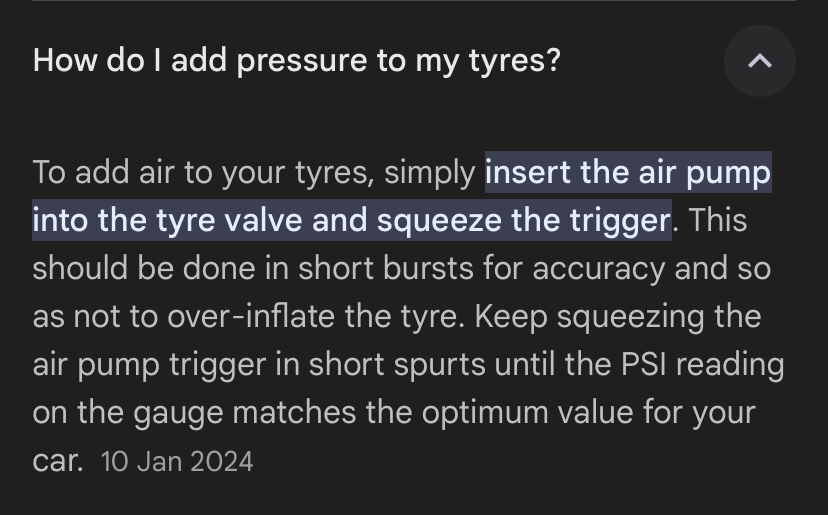This screenshot has height=515, width=828.
Task: Click the word "over-inflate" in the paragraph
Action: click(x=251, y=316)
